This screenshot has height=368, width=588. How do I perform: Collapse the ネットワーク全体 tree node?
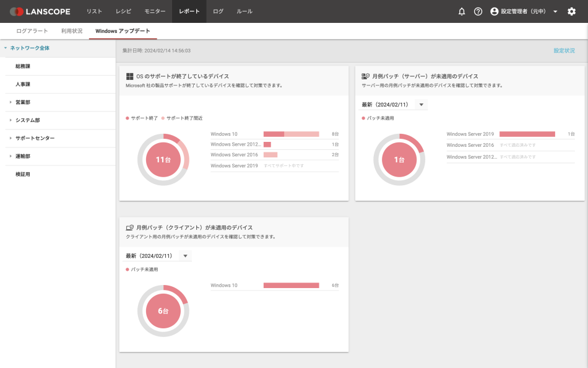coord(5,48)
